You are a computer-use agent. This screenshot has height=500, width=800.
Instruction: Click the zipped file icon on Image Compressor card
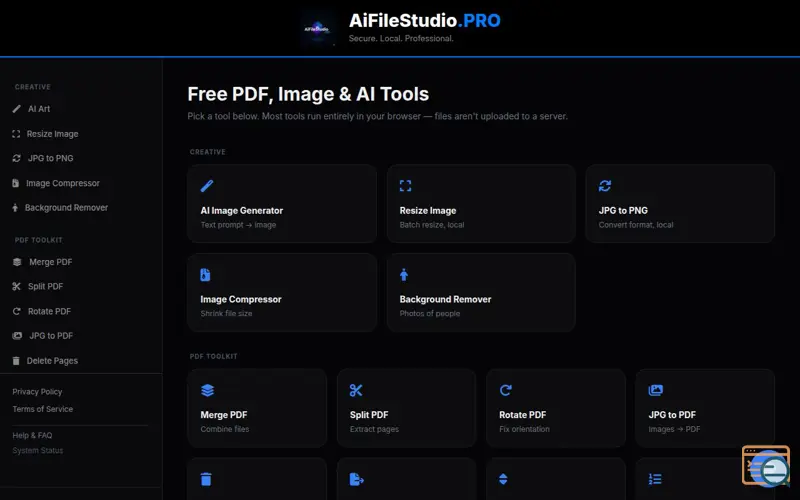click(x=205, y=274)
